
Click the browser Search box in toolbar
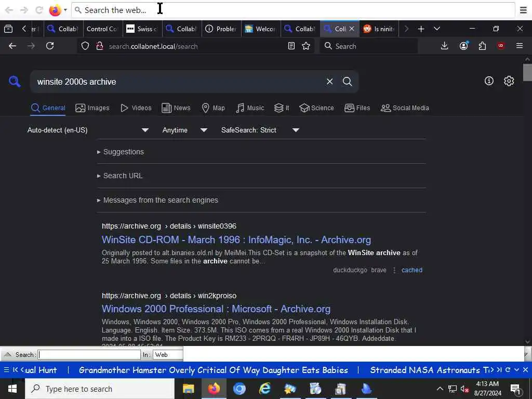[368, 46]
